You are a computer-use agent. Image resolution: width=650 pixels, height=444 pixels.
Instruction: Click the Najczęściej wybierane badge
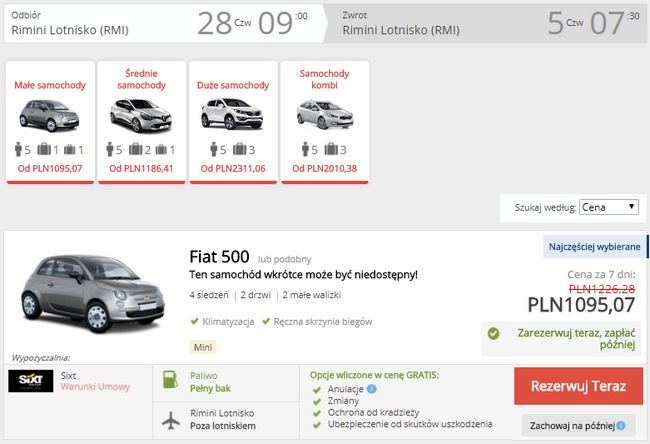point(594,247)
